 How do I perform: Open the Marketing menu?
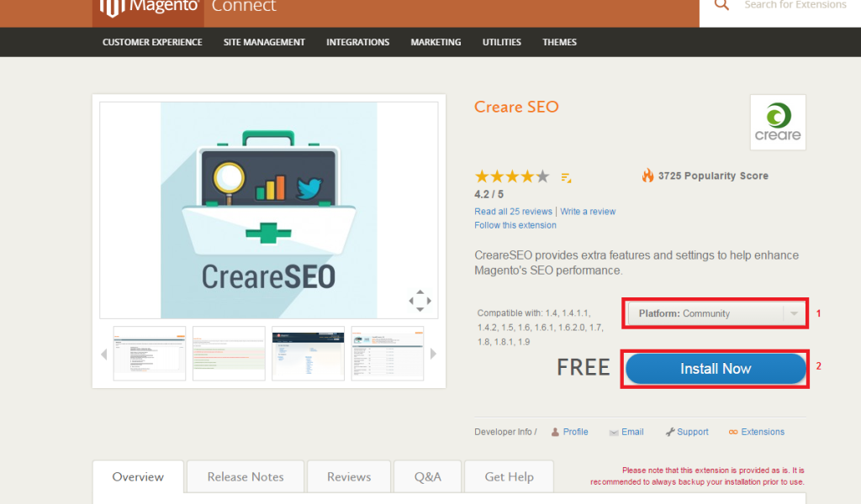point(436,42)
